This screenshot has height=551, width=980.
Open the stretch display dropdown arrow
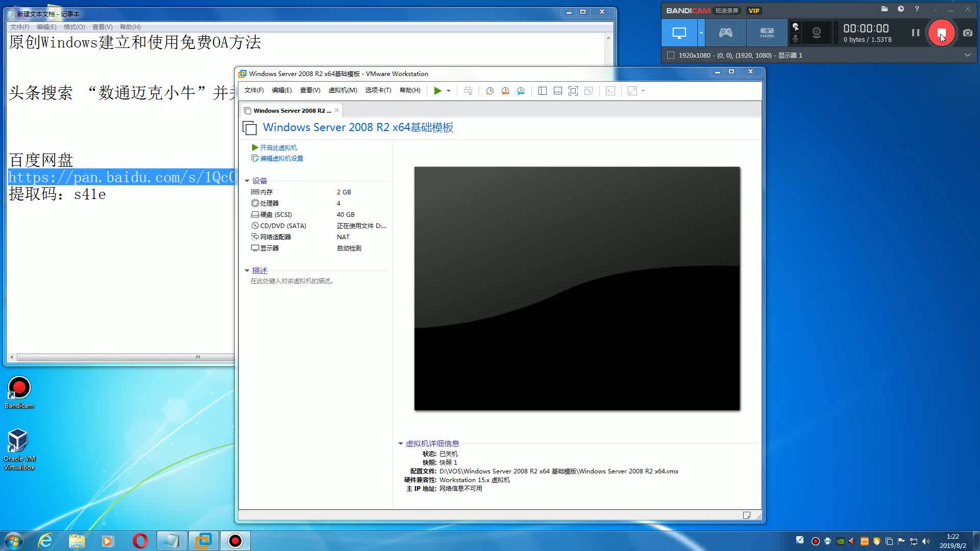pos(643,91)
